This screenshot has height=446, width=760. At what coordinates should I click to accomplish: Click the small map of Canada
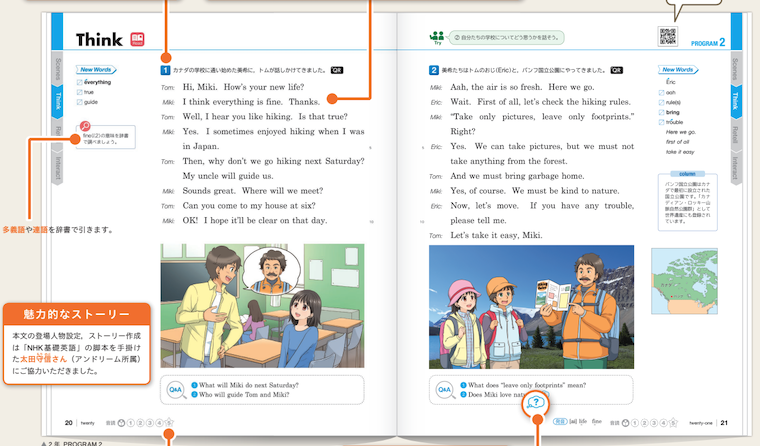tap(684, 281)
